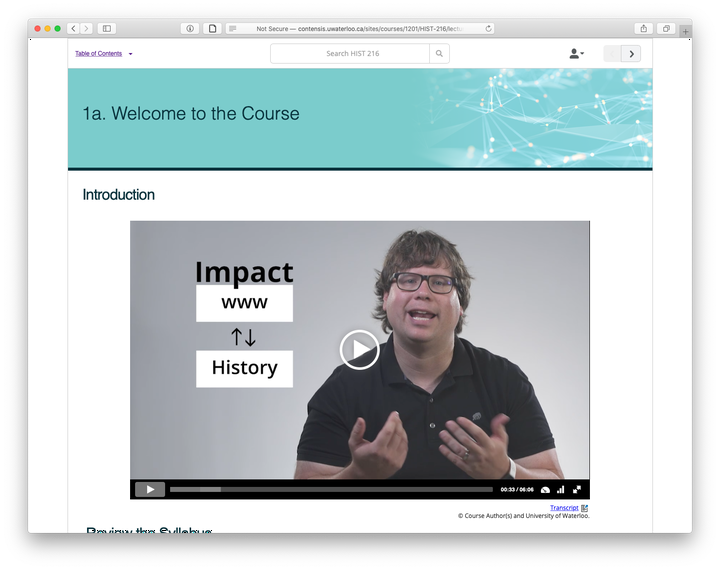Open the video Transcript link
The height and width of the screenshot is (570, 720).
[564, 508]
